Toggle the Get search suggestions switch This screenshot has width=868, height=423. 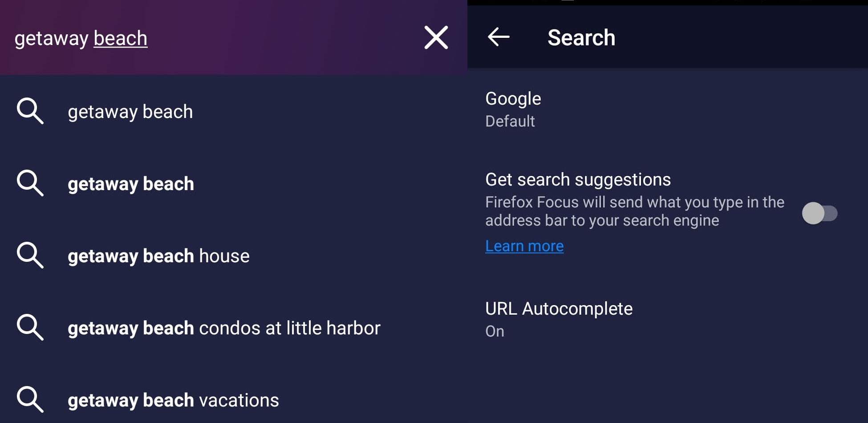click(819, 213)
